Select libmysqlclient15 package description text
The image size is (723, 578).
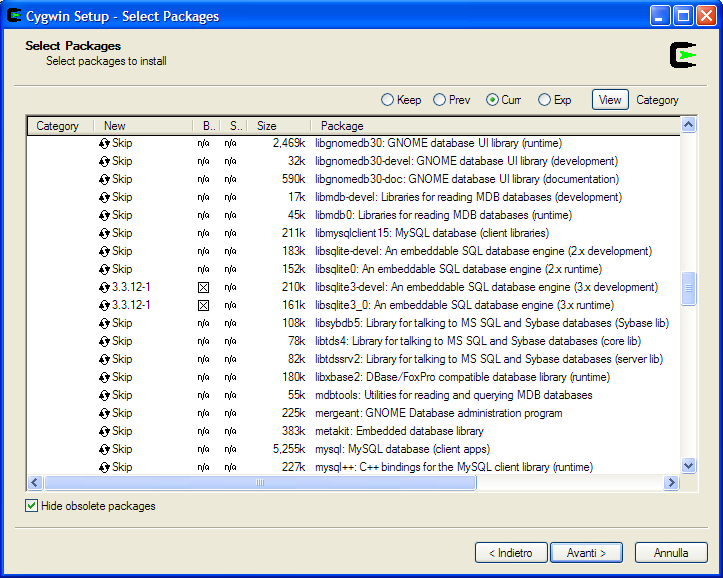coord(432,233)
